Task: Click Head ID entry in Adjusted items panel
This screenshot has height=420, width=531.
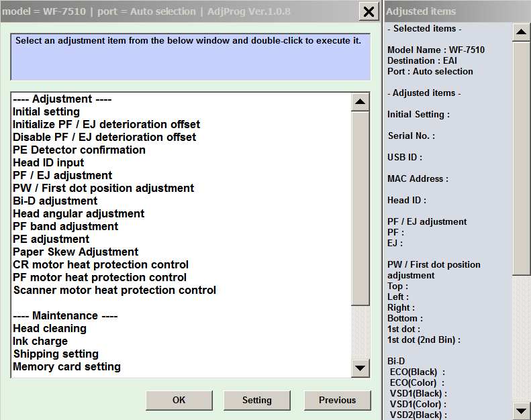Action: (x=407, y=201)
